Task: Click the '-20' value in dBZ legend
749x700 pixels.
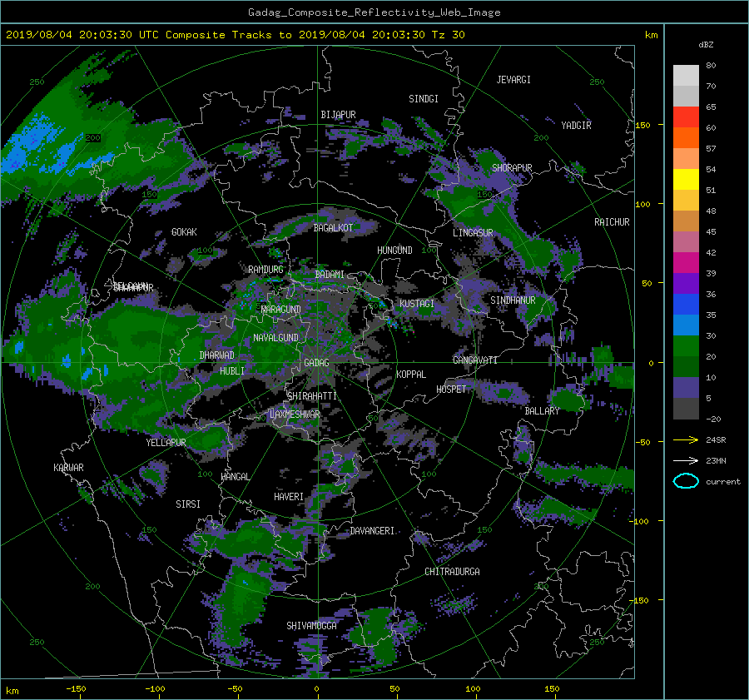Action: click(x=713, y=419)
